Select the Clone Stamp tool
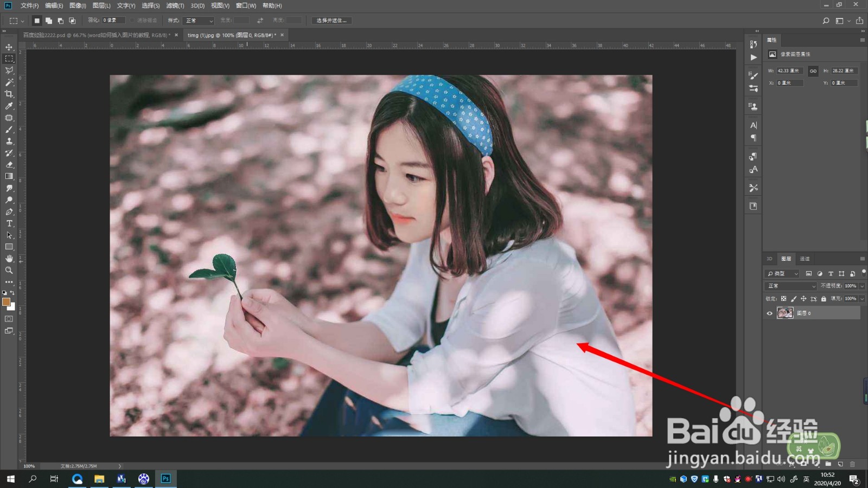Viewport: 868px width, 488px height. (9, 141)
